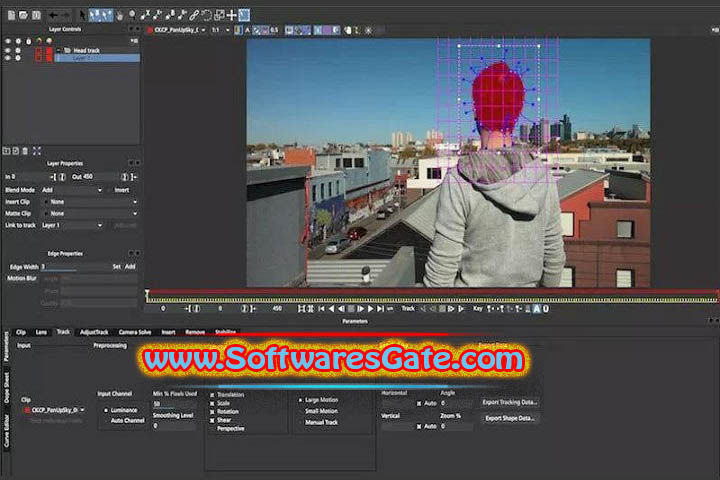Toggle Horizontal Auto checkbox
This screenshot has height=480, width=720.
point(419,403)
